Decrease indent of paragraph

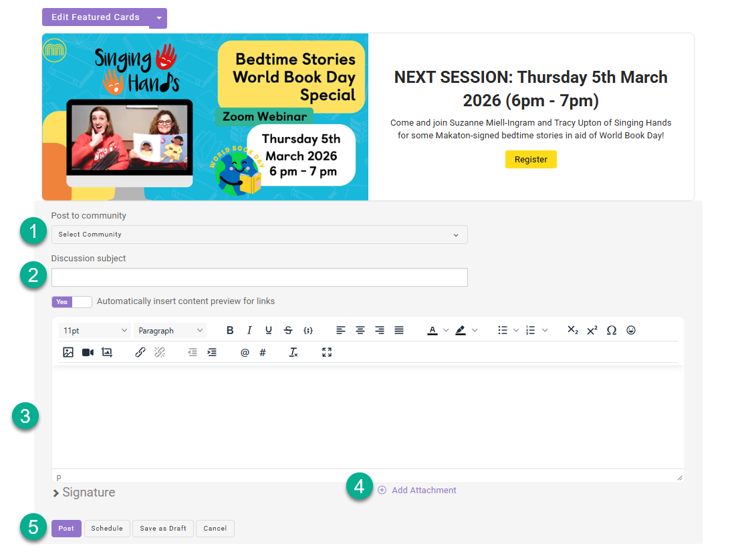pyautogui.click(x=193, y=352)
